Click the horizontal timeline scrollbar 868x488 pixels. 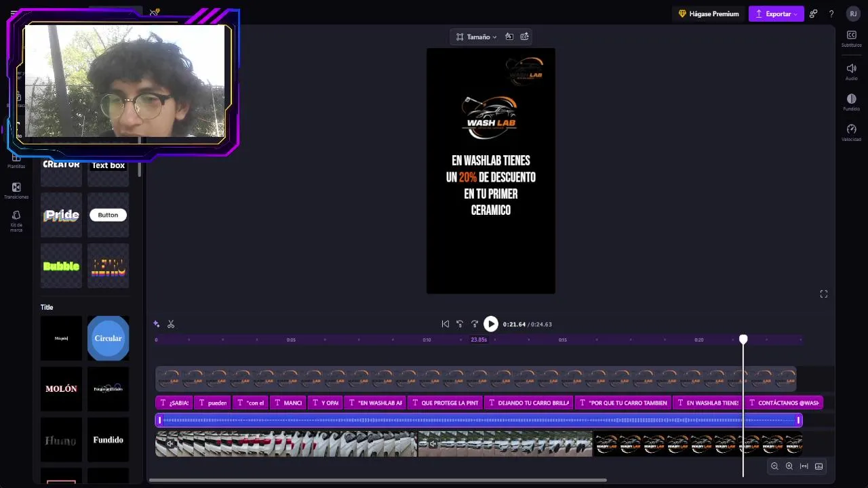pyautogui.click(x=378, y=481)
